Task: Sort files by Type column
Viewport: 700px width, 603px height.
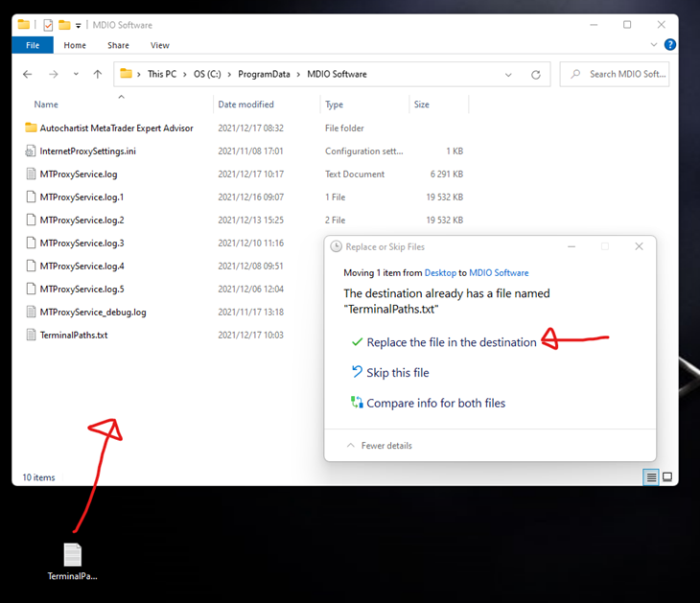Action: (334, 104)
